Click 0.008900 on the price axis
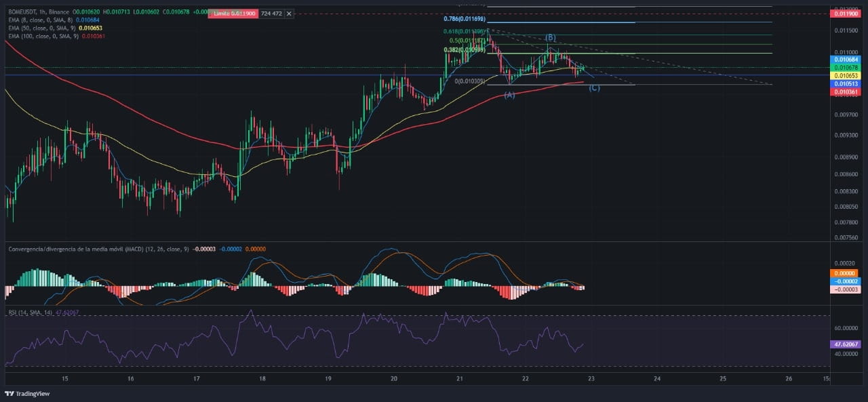Viewport: 868px width, 402px height. (846, 157)
